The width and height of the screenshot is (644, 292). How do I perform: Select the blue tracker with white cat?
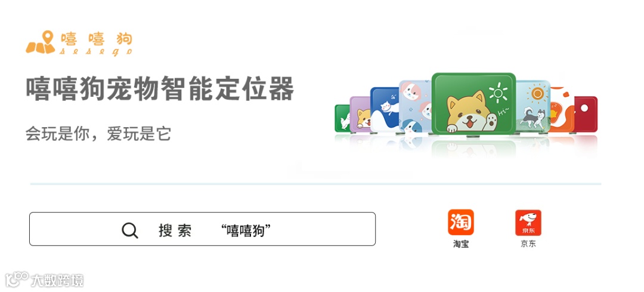(x=385, y=109)
